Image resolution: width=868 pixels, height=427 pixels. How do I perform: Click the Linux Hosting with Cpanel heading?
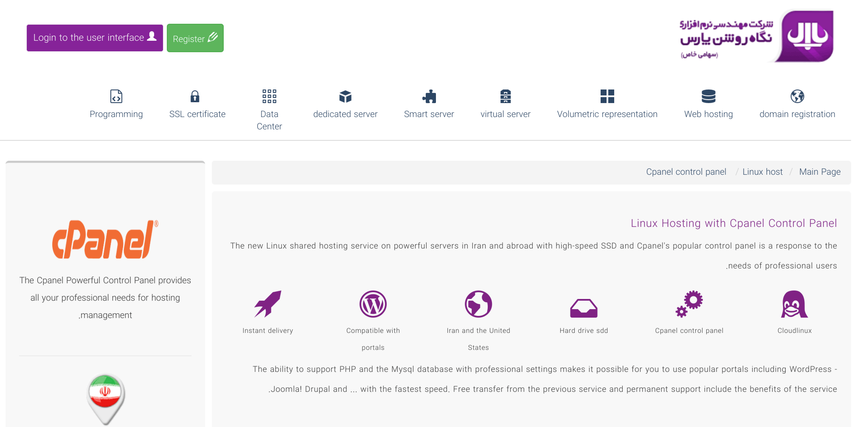click(x=733, y=223)
